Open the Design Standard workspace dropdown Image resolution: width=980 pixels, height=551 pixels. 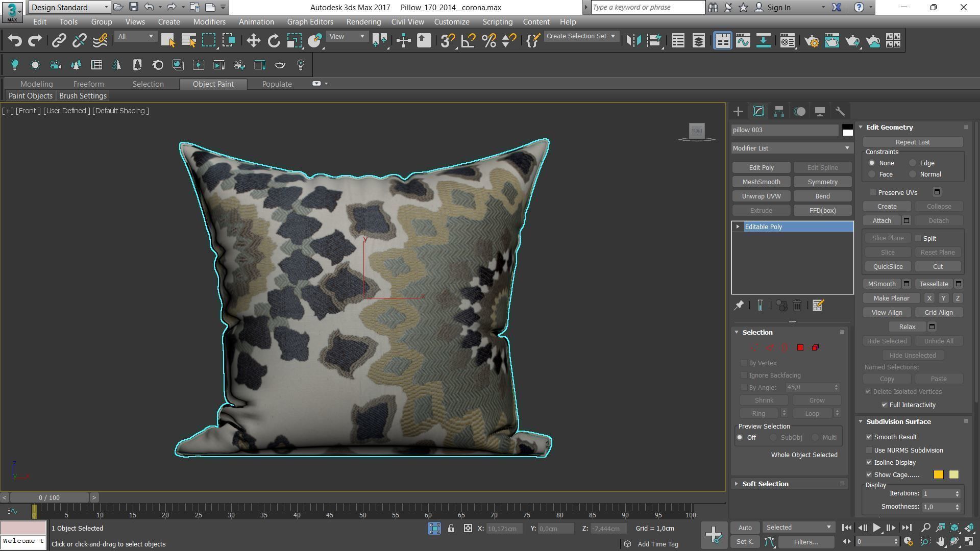click(x=69, y=7)
